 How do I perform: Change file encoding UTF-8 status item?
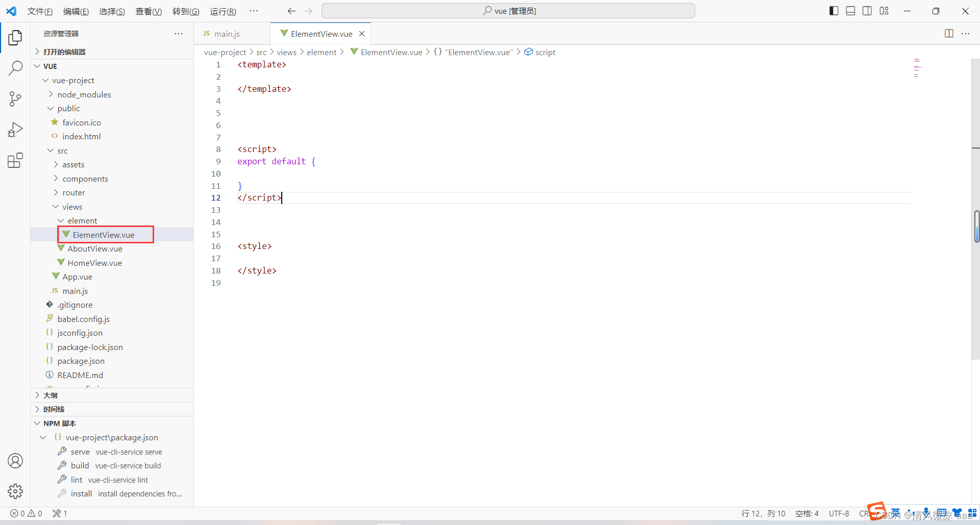click(x=839, y=513)
